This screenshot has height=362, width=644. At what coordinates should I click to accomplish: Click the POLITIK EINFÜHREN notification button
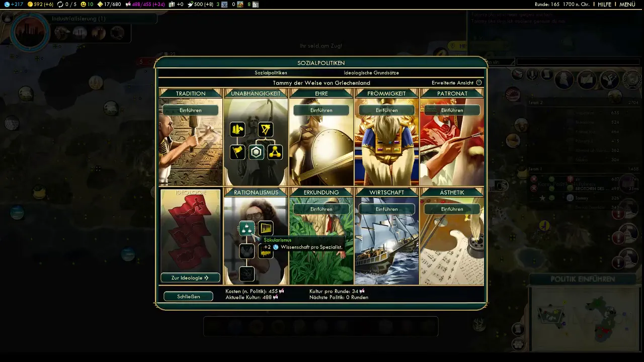(x=583, y=279)
